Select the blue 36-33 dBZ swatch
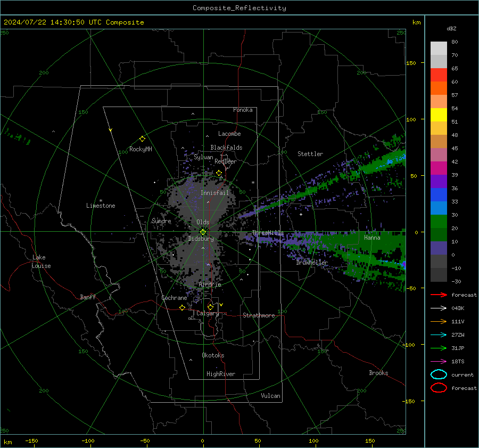The height and width of the screenshot is (448, 479). [439, 195]
